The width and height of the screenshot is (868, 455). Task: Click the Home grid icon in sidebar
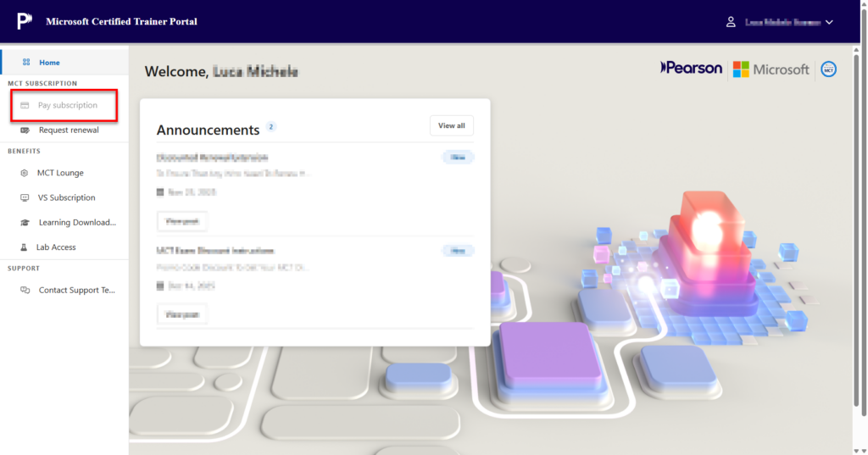point(26,62)
